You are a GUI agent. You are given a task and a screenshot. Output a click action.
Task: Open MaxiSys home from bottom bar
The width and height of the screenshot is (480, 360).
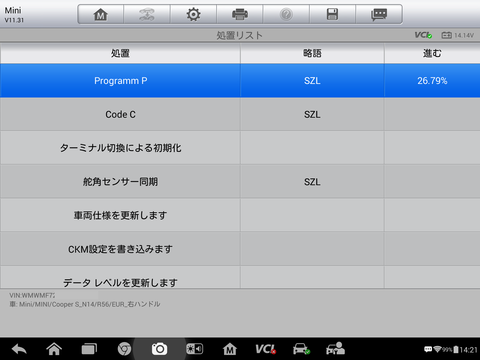pyautogui.click(x=230, y=349)
